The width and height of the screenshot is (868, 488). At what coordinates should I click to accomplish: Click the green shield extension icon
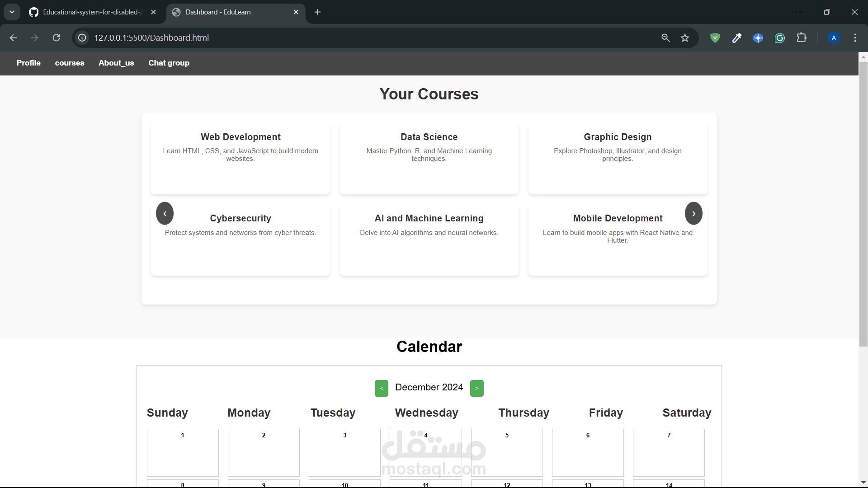click(x=715, y=38)
